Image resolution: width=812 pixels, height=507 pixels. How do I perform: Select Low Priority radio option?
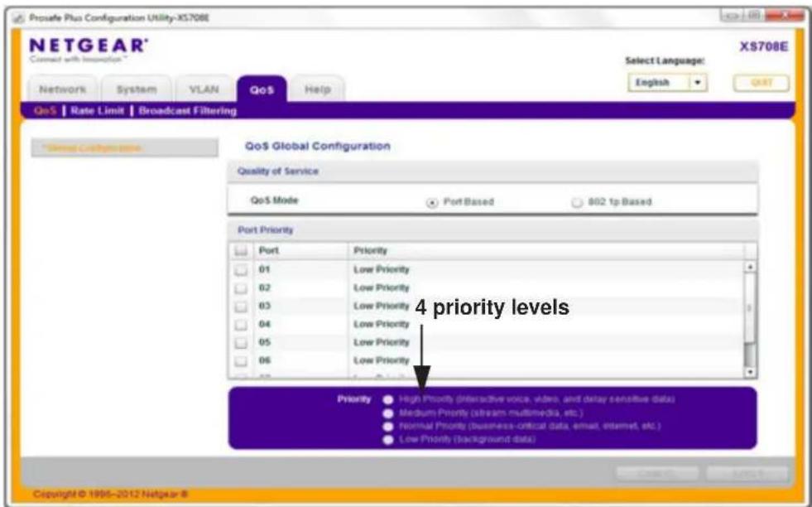coord(388,440)
